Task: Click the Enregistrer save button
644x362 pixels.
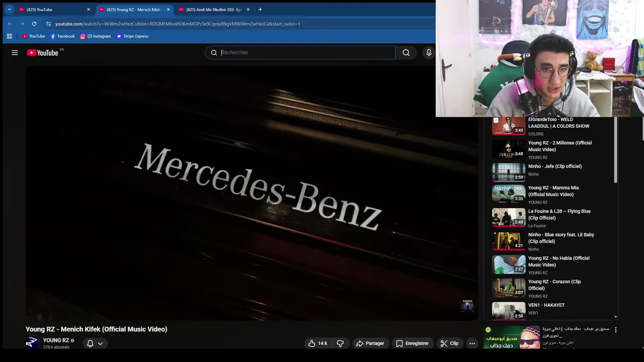Action: click(412, 343)
